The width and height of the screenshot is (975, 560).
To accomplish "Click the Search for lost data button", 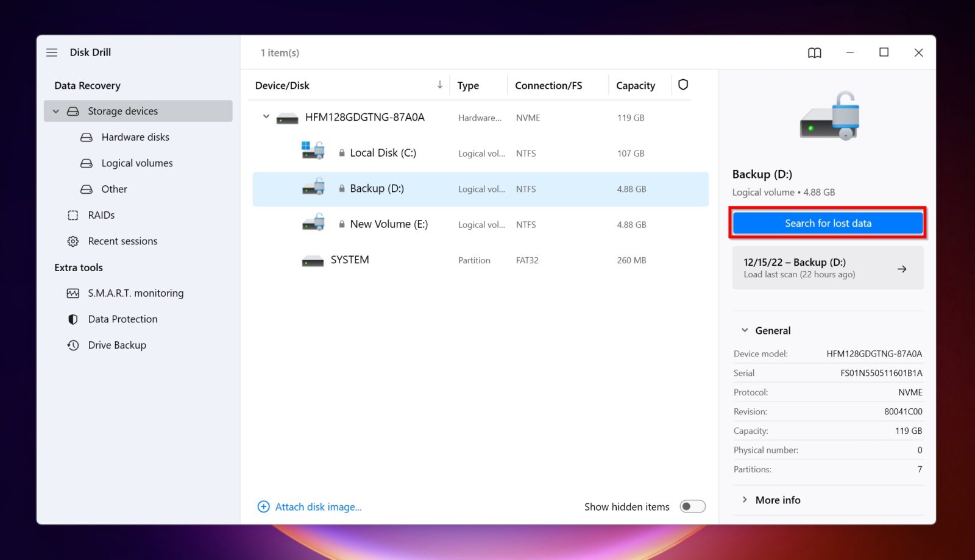I will point(828,223).
